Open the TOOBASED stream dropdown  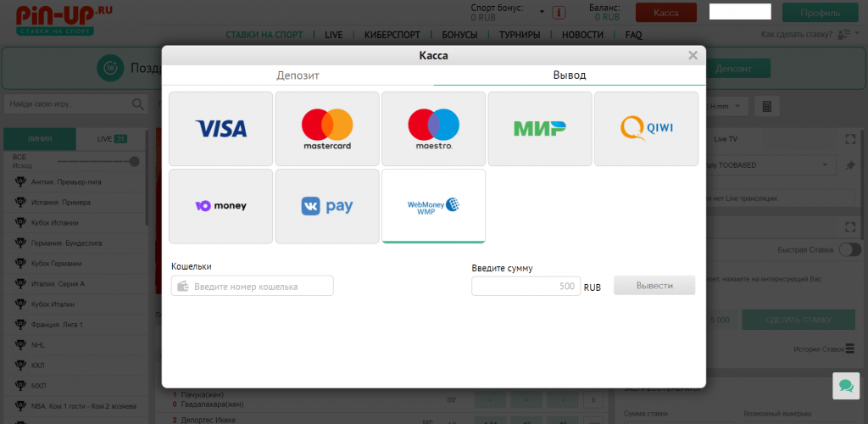point(772,165)
